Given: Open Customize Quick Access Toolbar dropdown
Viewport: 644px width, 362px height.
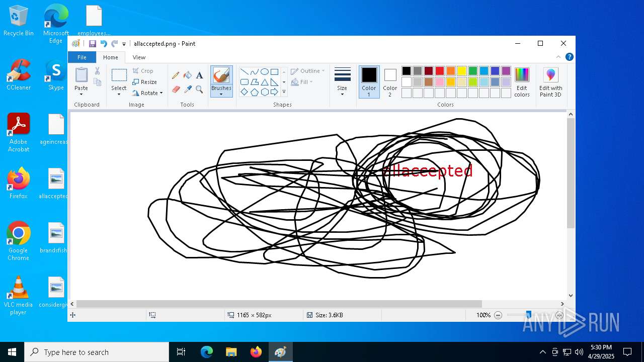Looking at the screenshot, I should [124, 44].
